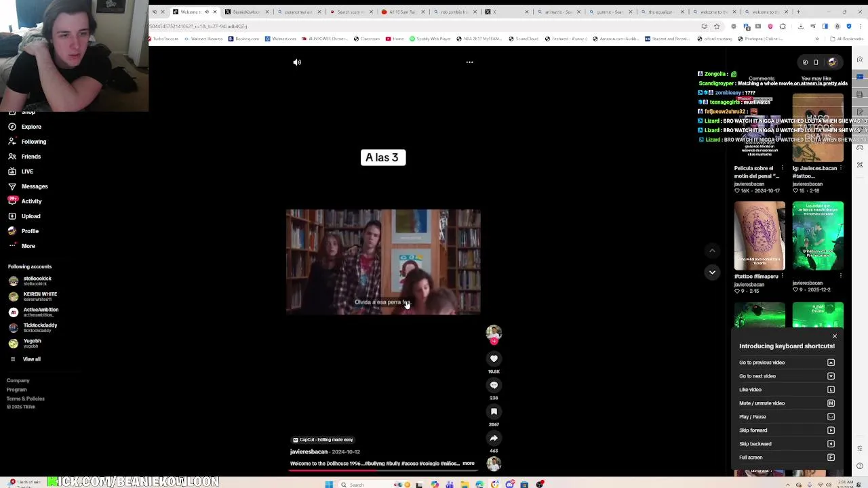Go to previous video up arrow
Viewport: 868px width, 488px height.
[712, 251]
